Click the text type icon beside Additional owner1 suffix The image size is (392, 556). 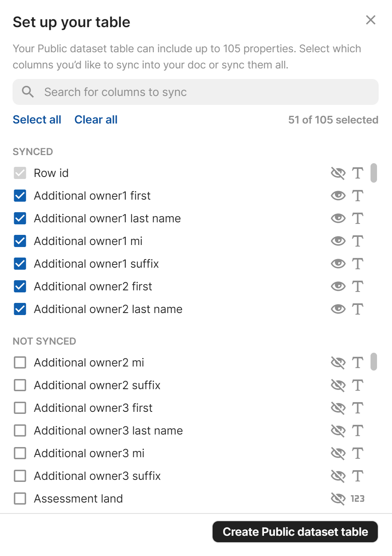(358, 264)
